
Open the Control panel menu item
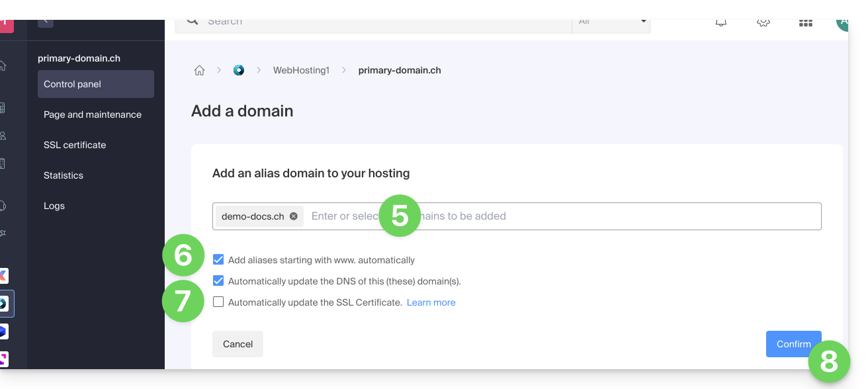[96, 84]
